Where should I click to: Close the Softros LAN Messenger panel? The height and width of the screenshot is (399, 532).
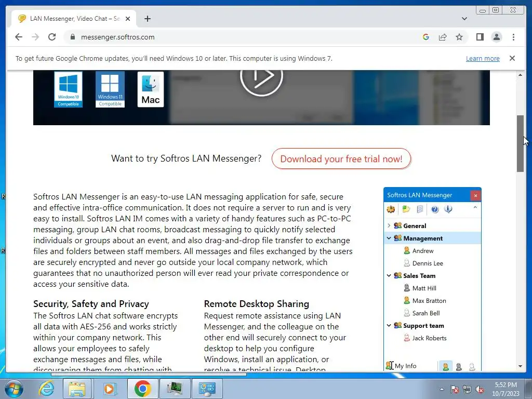475,195
